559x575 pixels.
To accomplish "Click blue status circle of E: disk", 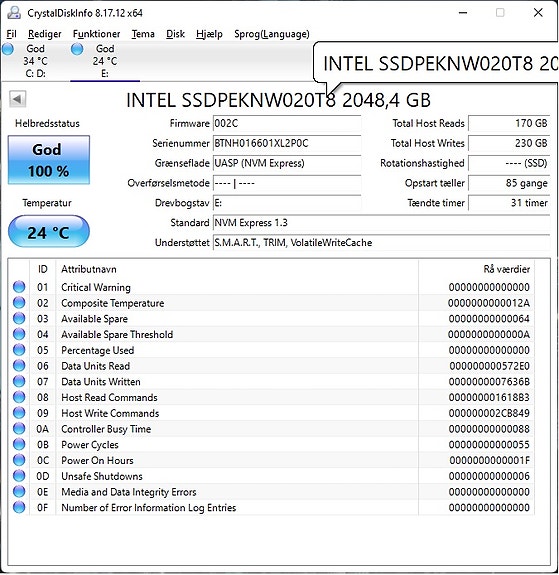I will pos(77,49).
